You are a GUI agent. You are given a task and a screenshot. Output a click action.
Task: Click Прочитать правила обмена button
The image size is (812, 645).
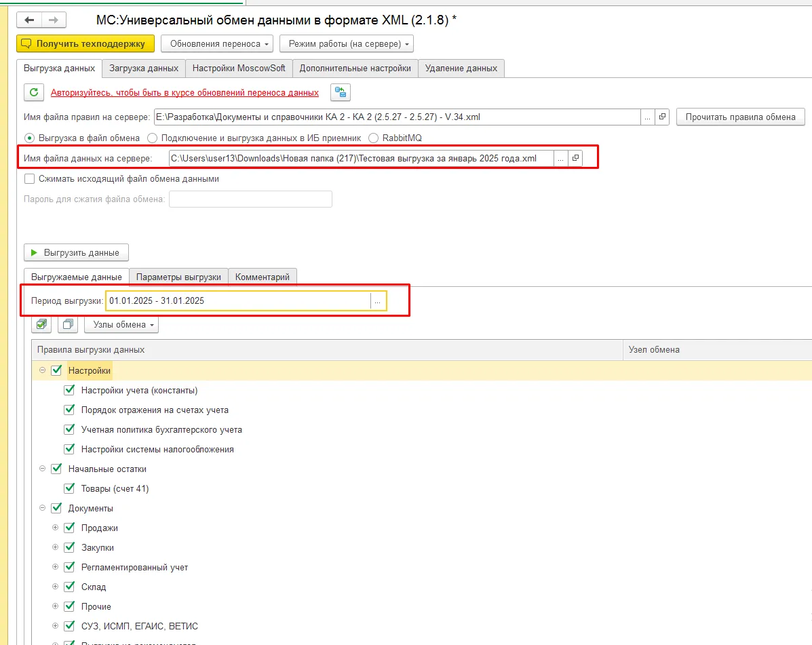coord(741,117)
